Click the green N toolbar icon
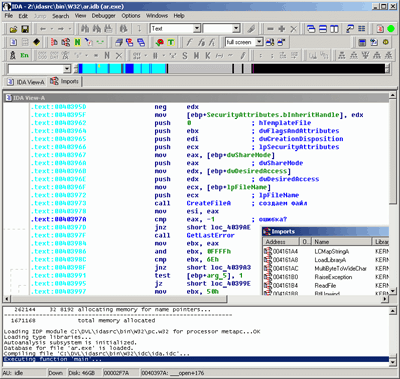This screenshot has height=379, width=400. (77, 42)
